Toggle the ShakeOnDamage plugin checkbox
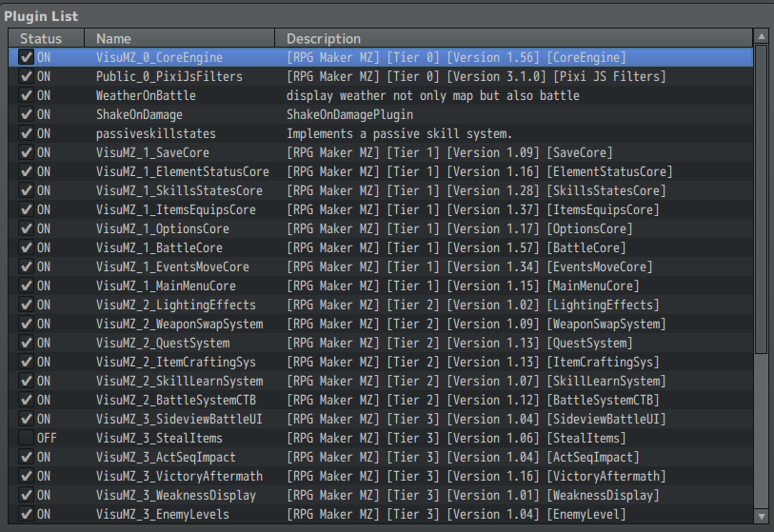This screenshot has width=774, height=532. point(26,114)
